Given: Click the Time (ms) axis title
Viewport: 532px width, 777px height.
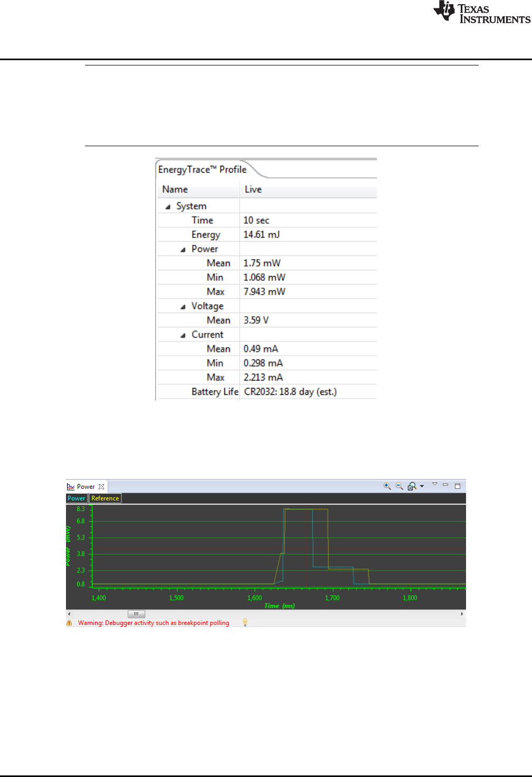Looking at the screenshot, I should click(279, 605).
